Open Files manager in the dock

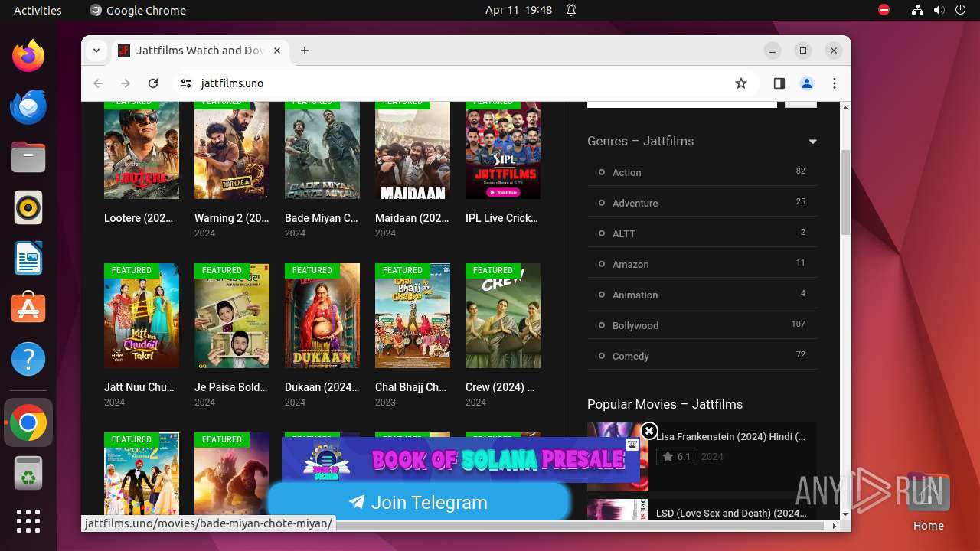pos(28,157)
